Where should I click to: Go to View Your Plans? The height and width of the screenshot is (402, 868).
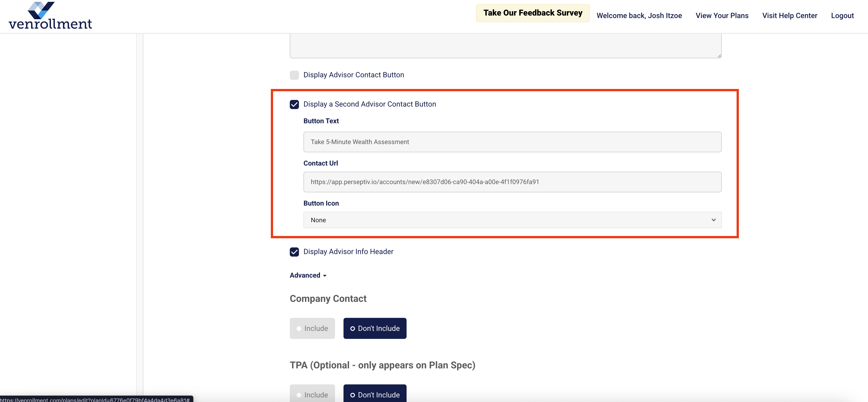point(722,16)
